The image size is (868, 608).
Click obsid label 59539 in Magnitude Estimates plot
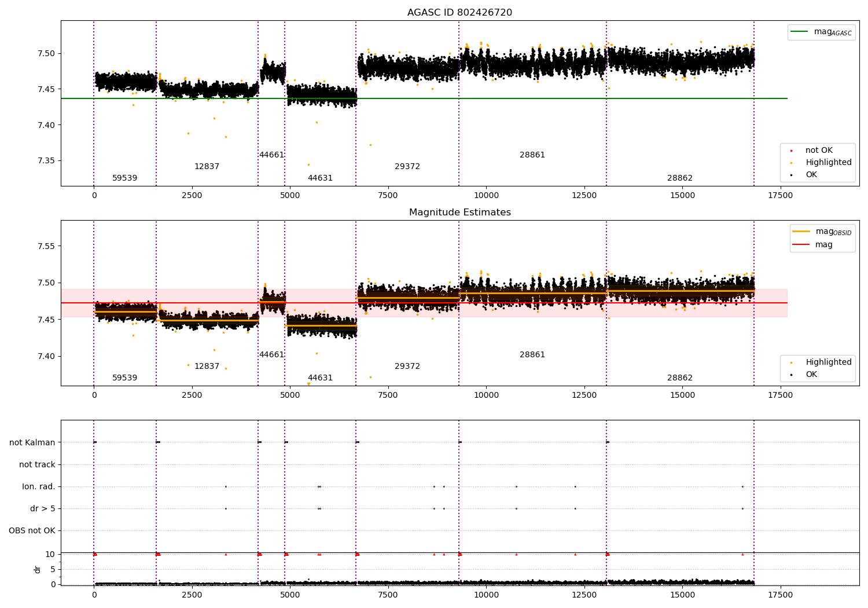tap(125, 378)
